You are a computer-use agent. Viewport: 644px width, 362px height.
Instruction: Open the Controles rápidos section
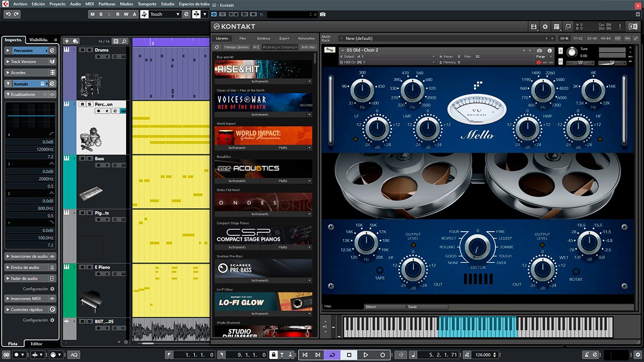31,309
